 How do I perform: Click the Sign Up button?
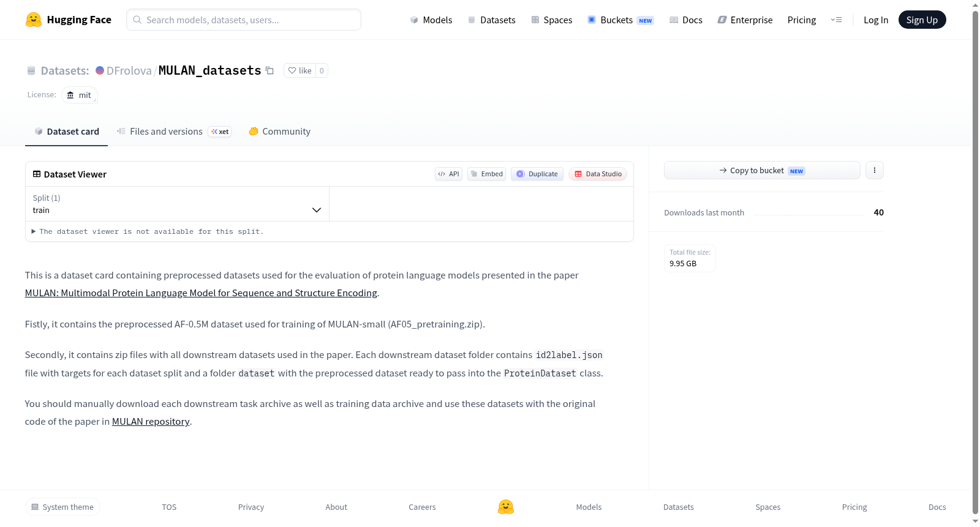point(922,20)
